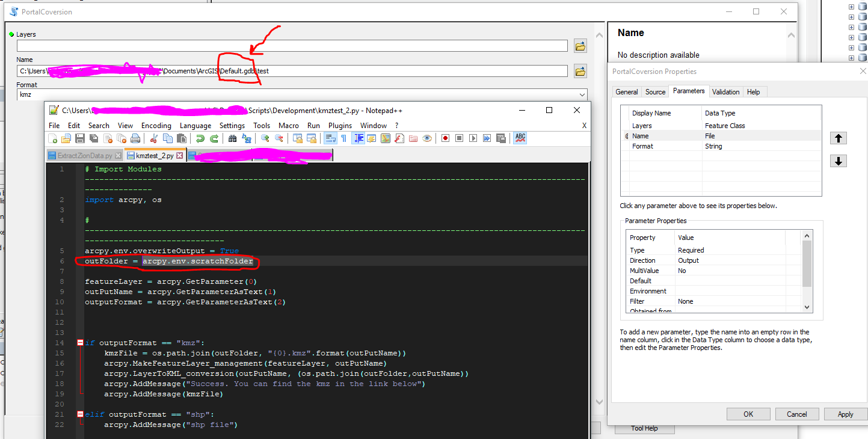Screen dimensions: 868x439
Task: Click the Replace icon in Notepad++ toolbar
Action: 246,138
